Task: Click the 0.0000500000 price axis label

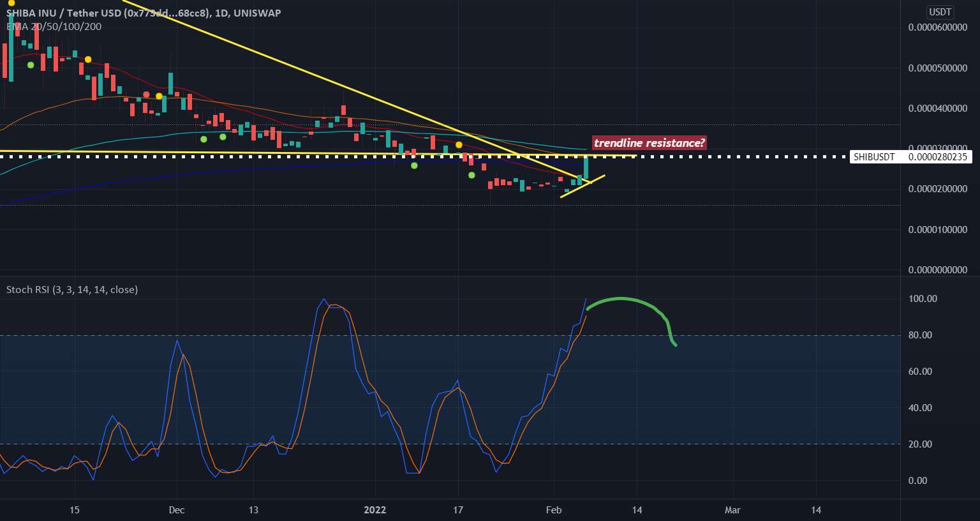Action: click(x=937, y=68)
